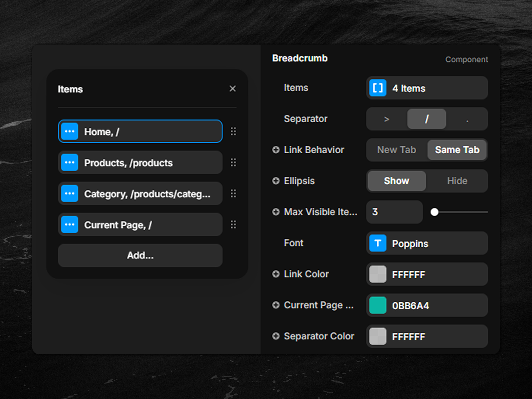This screenshot has width=532, height=399.
Task: Select the > separator option
Action: (x=386, y=119)
